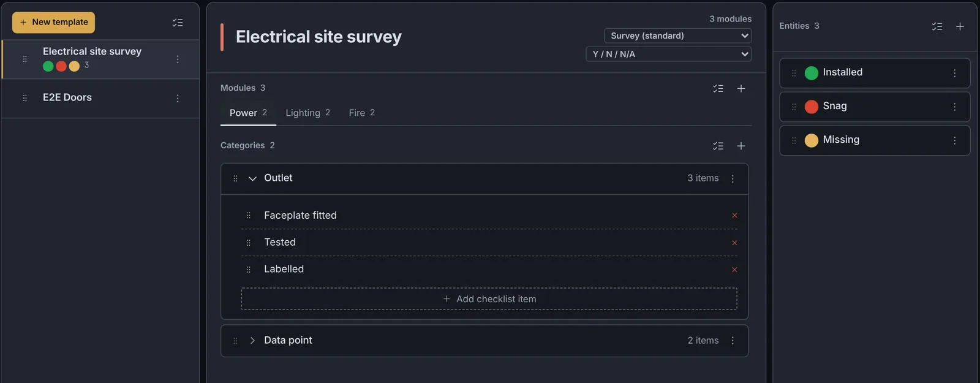
Task: Click the Faceplate fitted item text
Action: 300,216
